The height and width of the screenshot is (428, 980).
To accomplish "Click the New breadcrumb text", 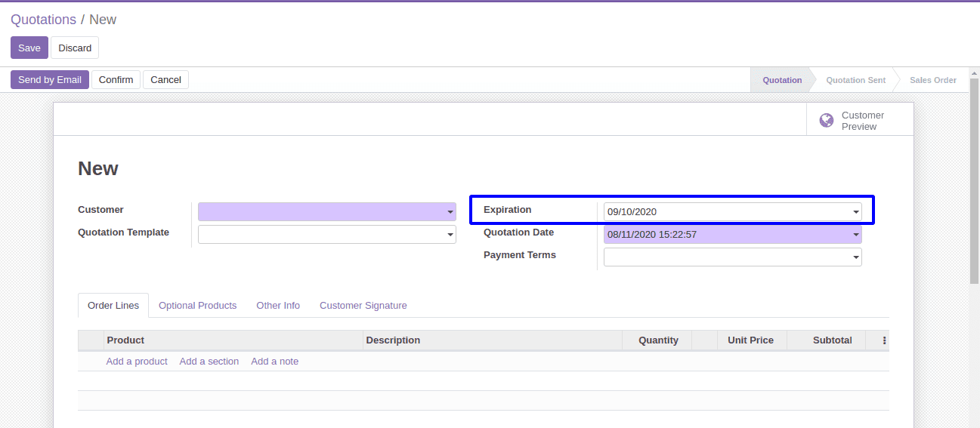I will 103,20.
